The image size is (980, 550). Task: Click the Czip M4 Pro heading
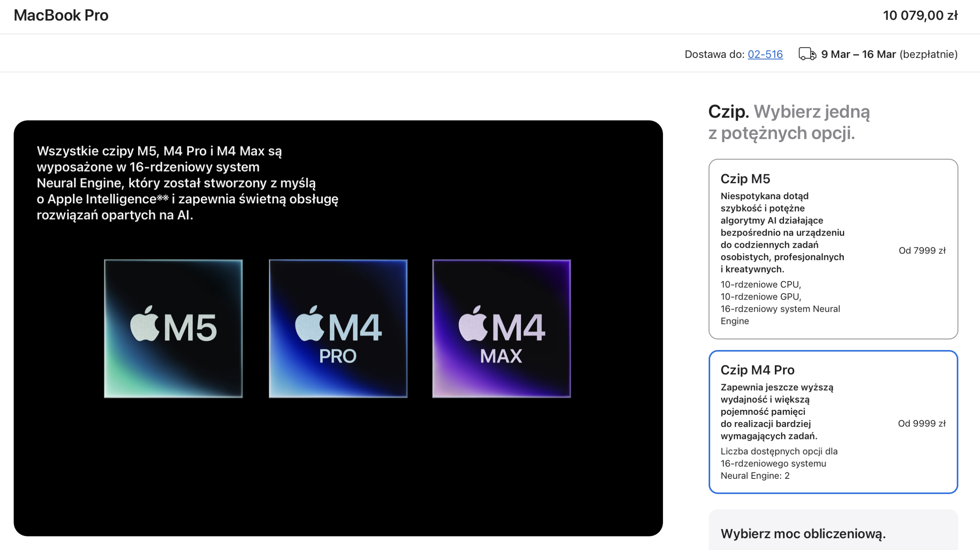757,370
